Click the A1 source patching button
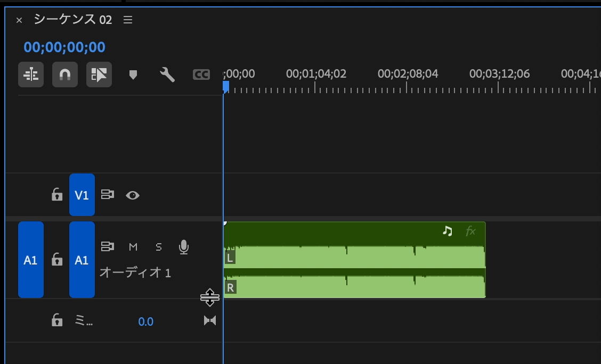This screenshot has width=601, height=364. click(x=31, y=260)
